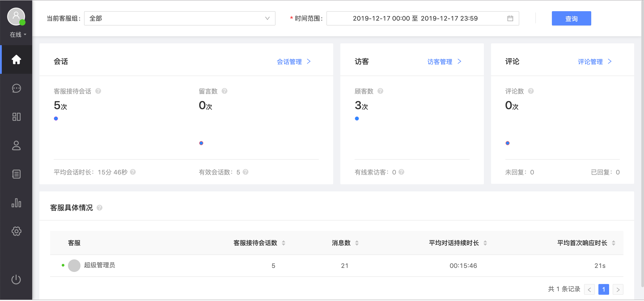The height and width of the screenshot is (301, 644).
Task: Open the chat conversation icon in sidebar
Action: click(16, 88)
